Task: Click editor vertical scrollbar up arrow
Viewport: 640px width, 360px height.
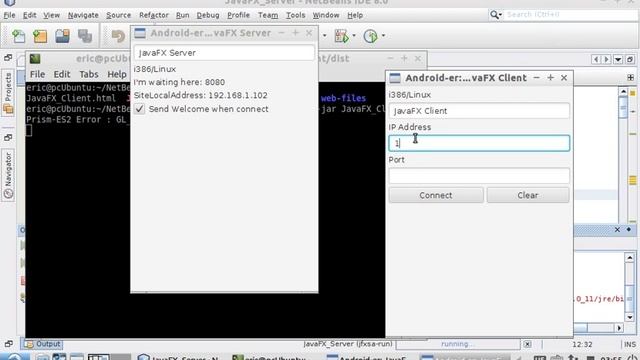Action: point(623,91)
